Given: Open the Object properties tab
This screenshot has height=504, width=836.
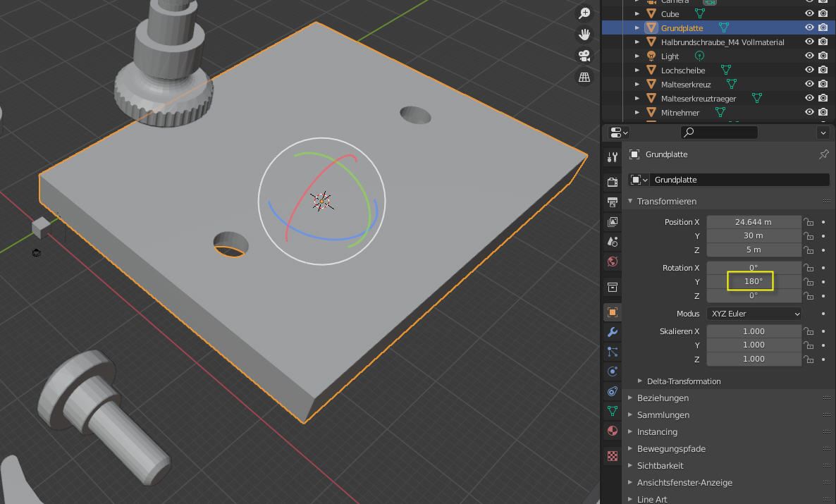Looking at the screenshot, I should point(613,312).
